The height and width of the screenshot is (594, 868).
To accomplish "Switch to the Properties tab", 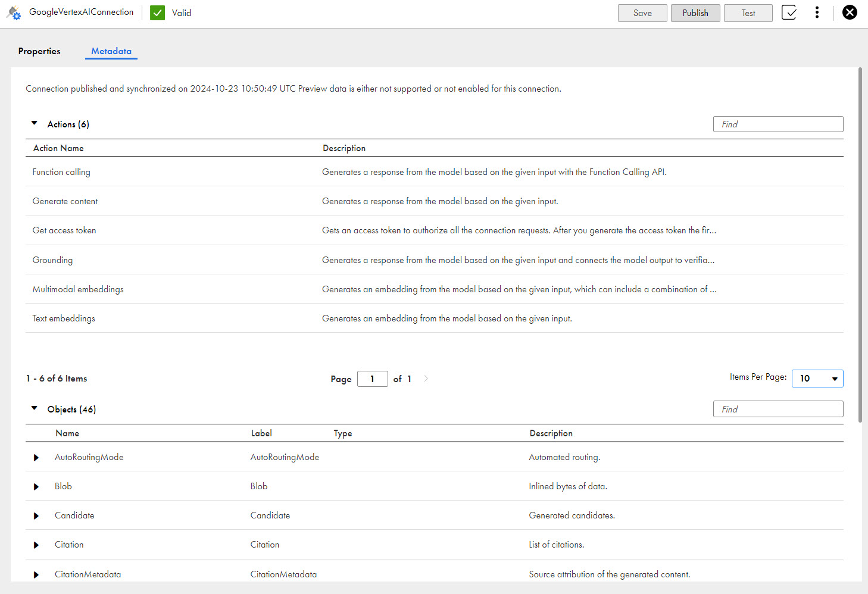I will (39, 51).
